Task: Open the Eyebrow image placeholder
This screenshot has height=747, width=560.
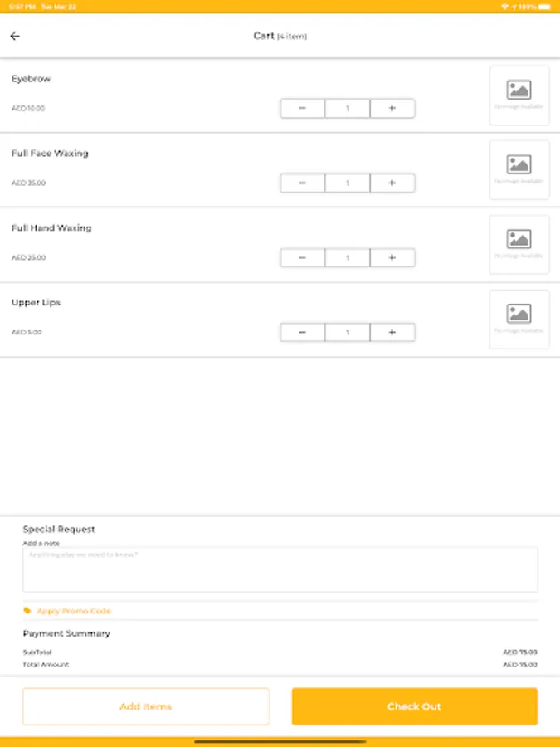Action: [x=519, y=95]
